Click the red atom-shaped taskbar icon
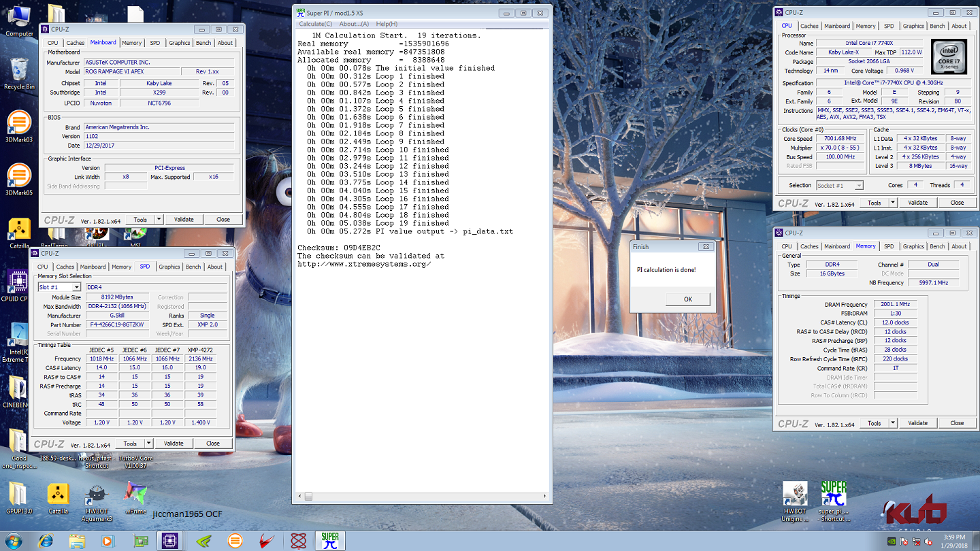Image resolution: width=980 pixels, height=551 pixels. pyautogui.click(x=297, y=541)
